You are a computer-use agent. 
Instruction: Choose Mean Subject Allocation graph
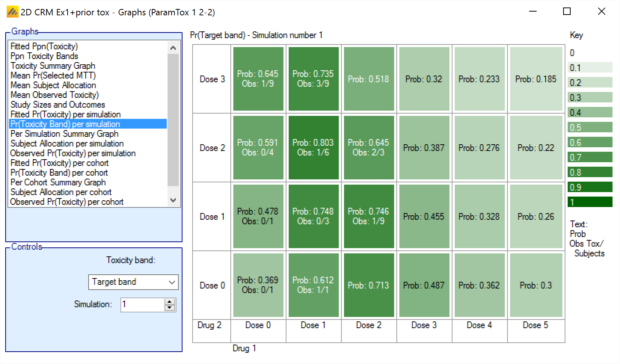(x=53, y=85)
